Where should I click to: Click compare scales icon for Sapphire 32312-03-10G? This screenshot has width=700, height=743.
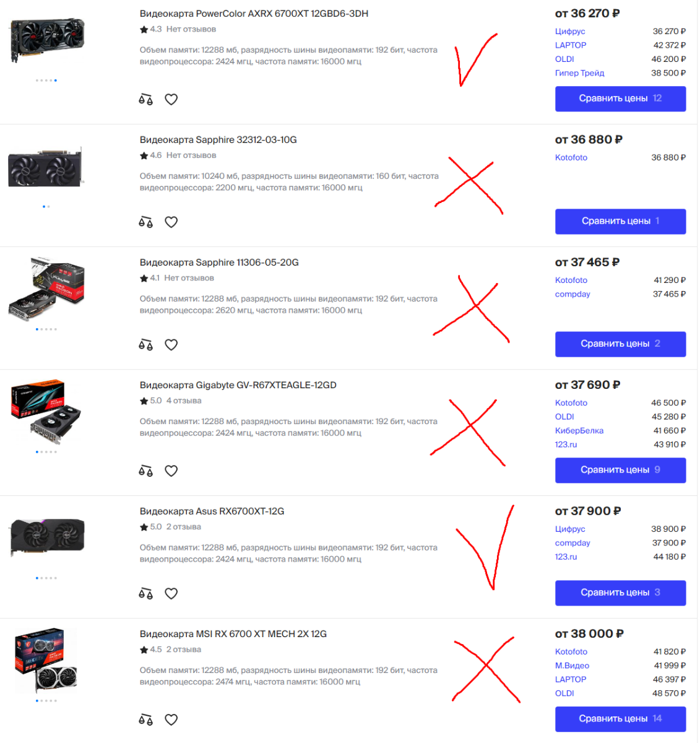(x=145, y=222)
